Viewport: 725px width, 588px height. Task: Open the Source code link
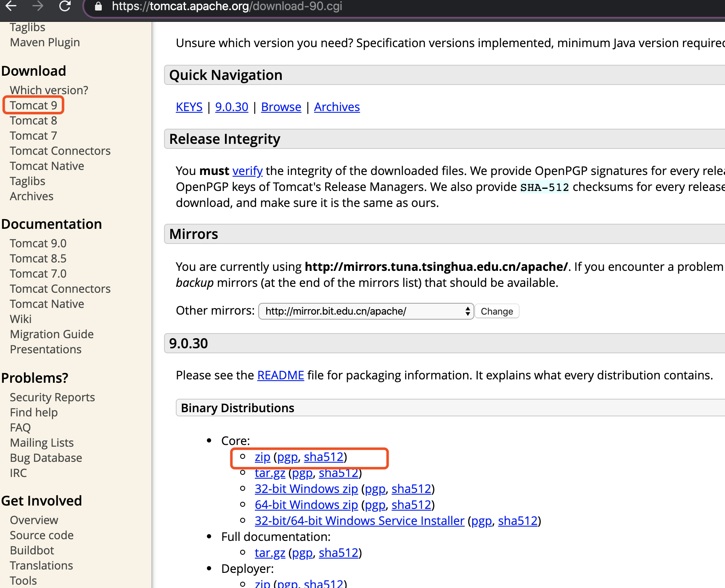pyautogui.click(x=42, y=535)
